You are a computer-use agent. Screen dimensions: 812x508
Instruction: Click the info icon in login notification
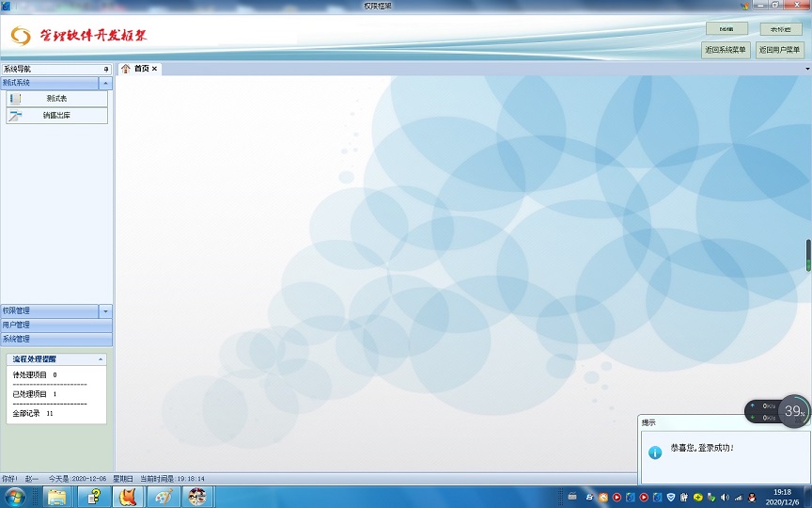click(x=655, y=452)
